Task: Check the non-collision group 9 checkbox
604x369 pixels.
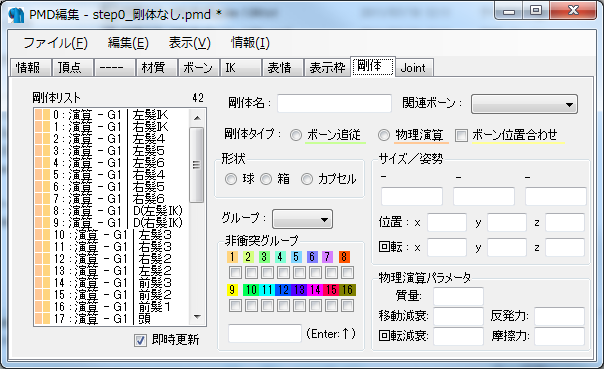Action: coord(235,306)
